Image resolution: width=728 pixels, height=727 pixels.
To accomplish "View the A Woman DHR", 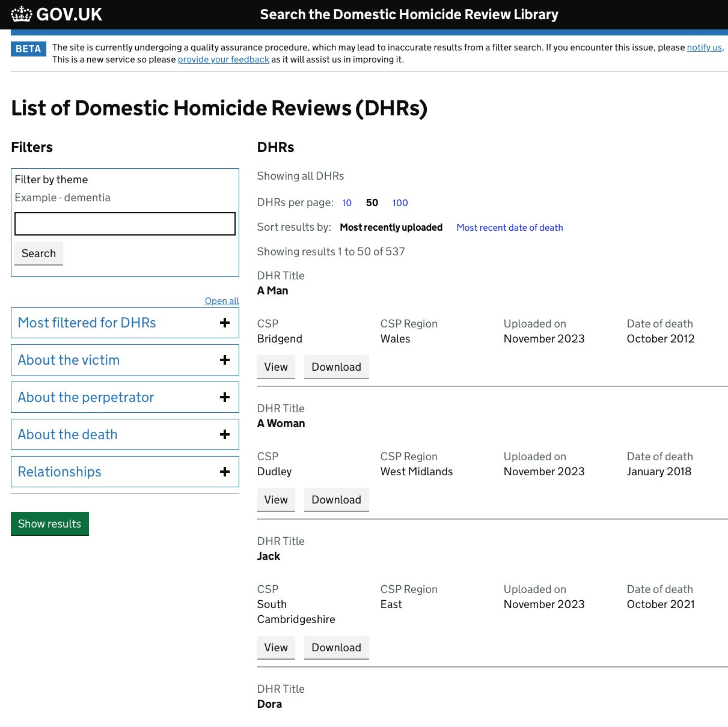I will tap(276, 500).
